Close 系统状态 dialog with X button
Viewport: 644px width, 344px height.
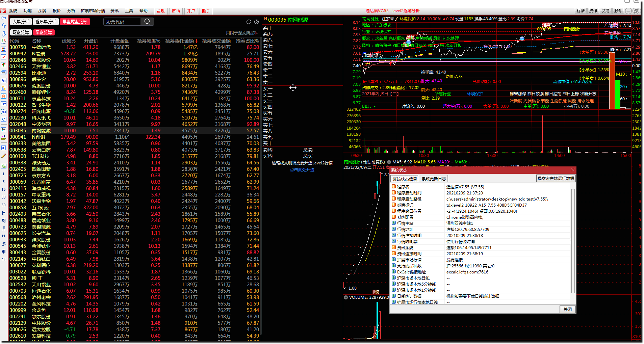(x=573, y=170)
